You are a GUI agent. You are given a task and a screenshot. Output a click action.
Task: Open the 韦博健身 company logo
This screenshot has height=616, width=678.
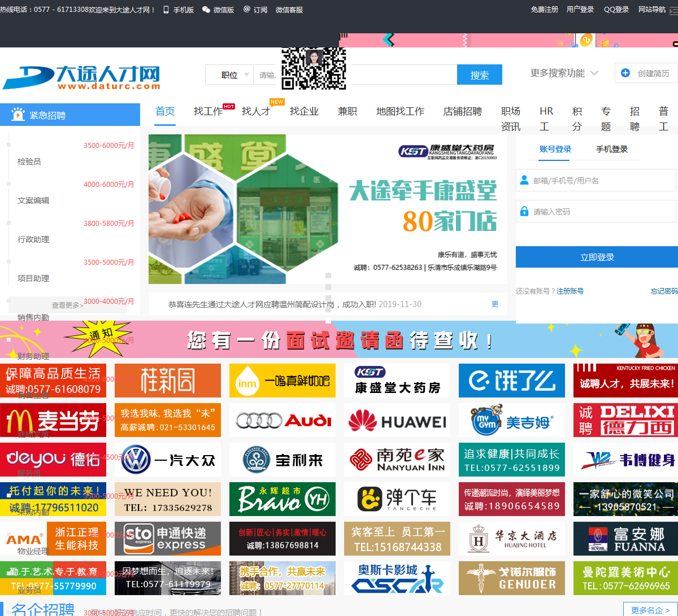(626, 460)
